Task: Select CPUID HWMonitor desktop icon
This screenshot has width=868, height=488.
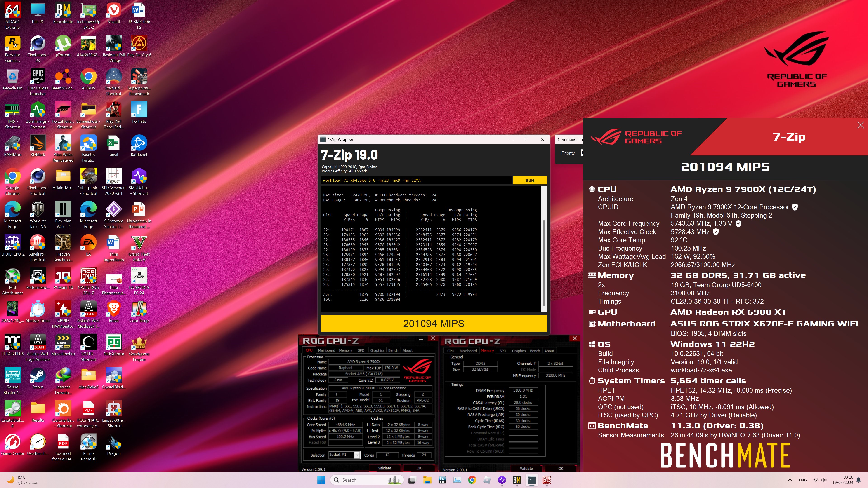Action: 63,314
